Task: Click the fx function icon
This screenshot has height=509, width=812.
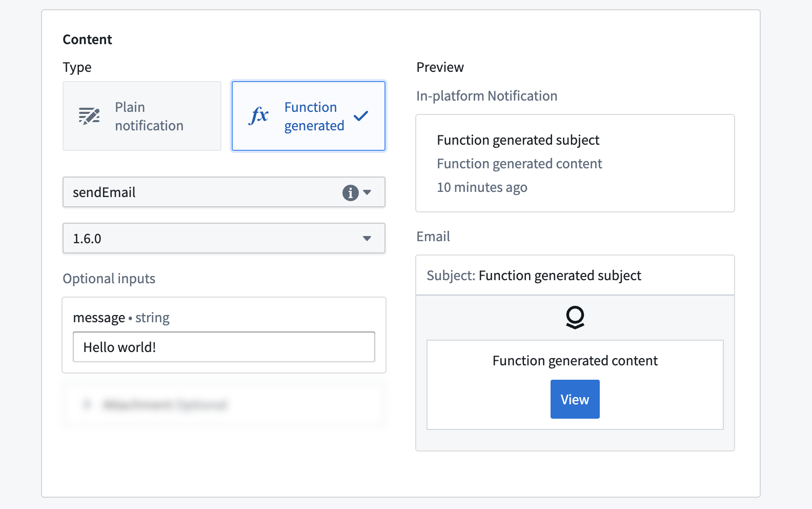Action: [x=259, y=116]
